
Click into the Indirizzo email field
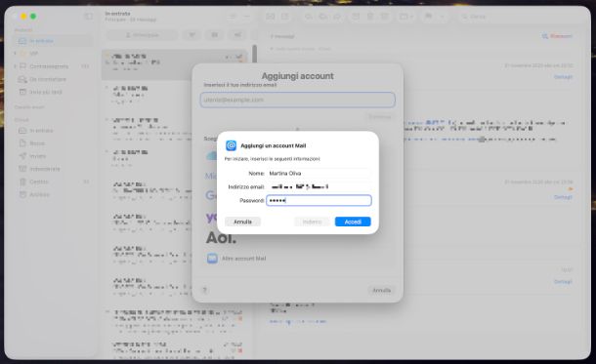click(x=319, y=186)
